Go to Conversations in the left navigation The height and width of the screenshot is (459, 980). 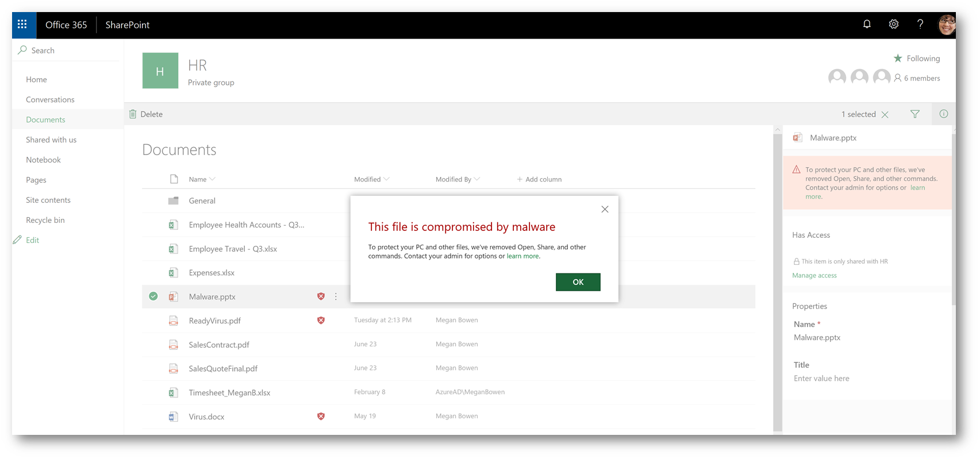(x=50, y=99)
